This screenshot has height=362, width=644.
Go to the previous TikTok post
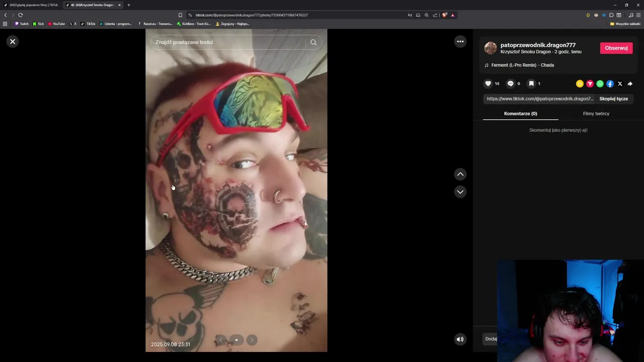(x=460, y=174)
